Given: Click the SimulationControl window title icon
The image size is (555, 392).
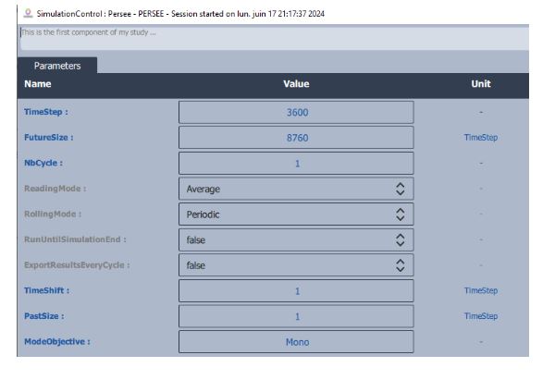Looking at the screenshot, I should coord(28,14).
